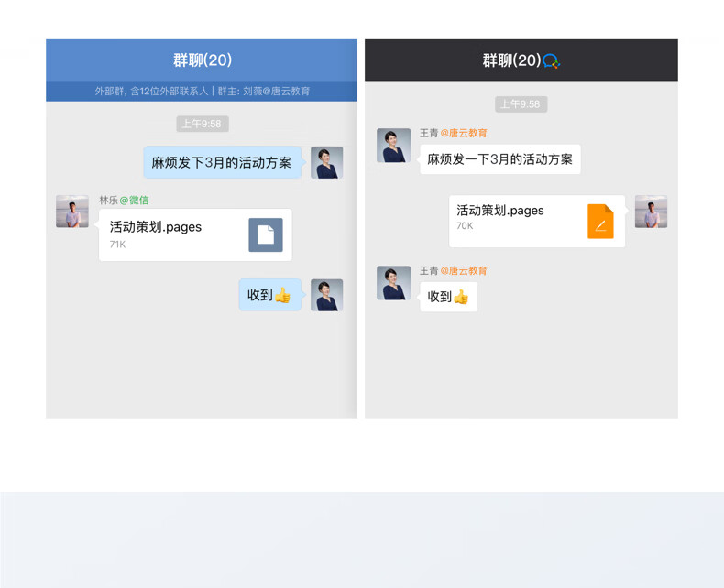Screen dimensions: 724x588
Task: Click sender name 林乐@微信
Action: pos(124,200)
